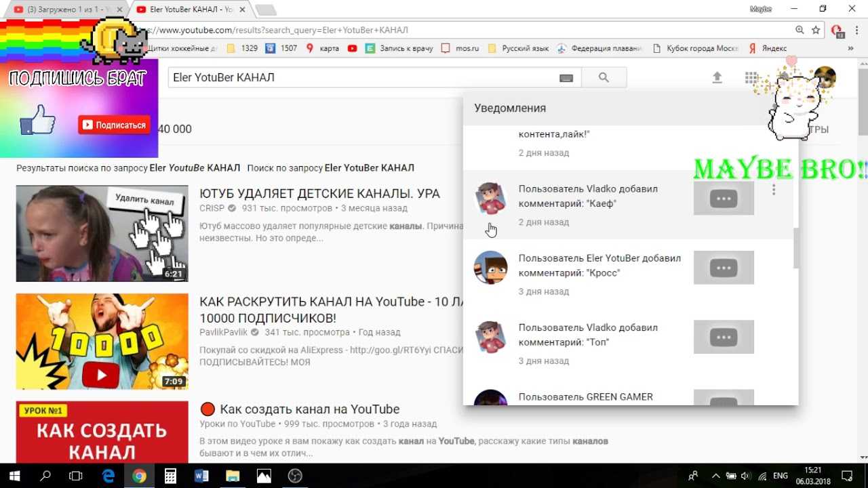Expand the bookmarks overflow chevron

tap(851, 48)
